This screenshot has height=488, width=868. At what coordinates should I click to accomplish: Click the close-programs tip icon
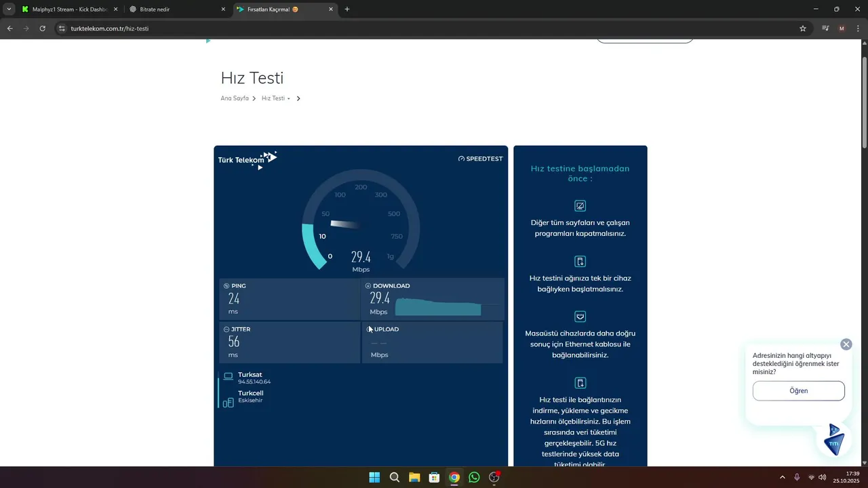(580, 206)
